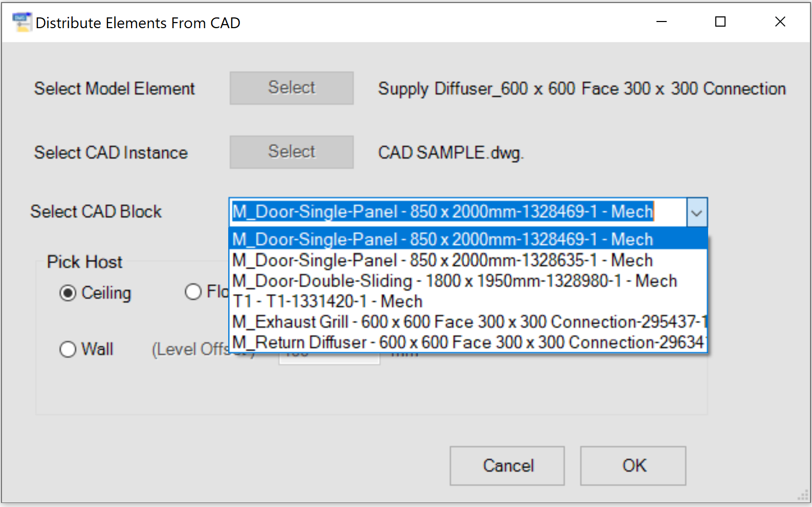Click the Select CAD Instance label
812x507 pixels.
(x=111, y=153)
